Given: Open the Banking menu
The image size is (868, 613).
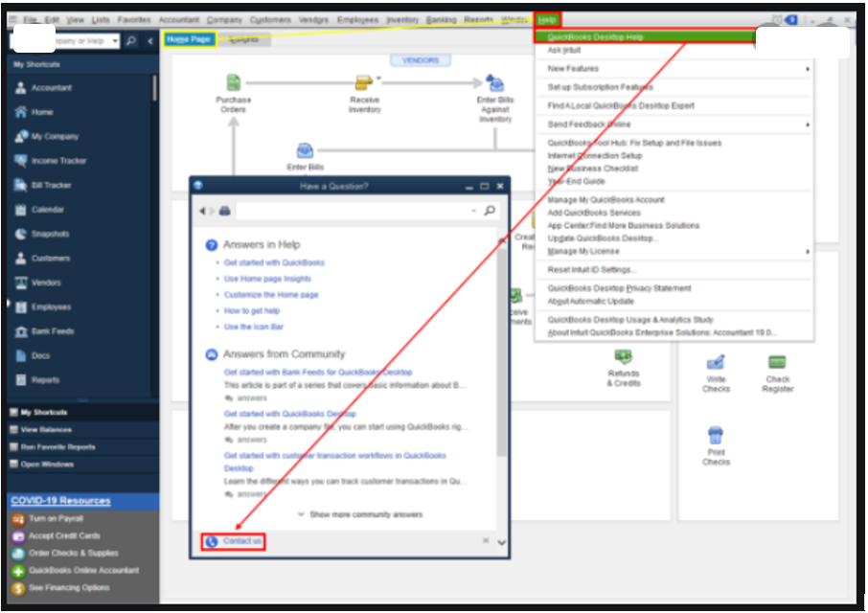Looking at the screenshot, I should click(442, 20).
